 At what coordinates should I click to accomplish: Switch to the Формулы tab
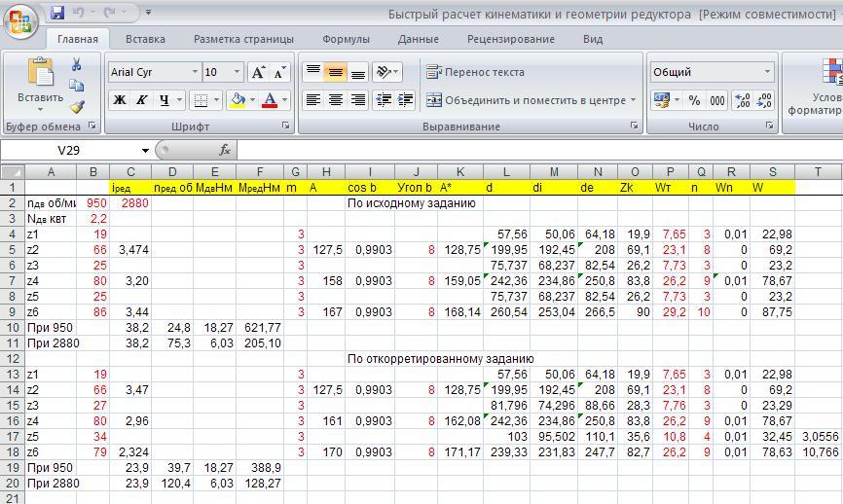pos(346,39)
